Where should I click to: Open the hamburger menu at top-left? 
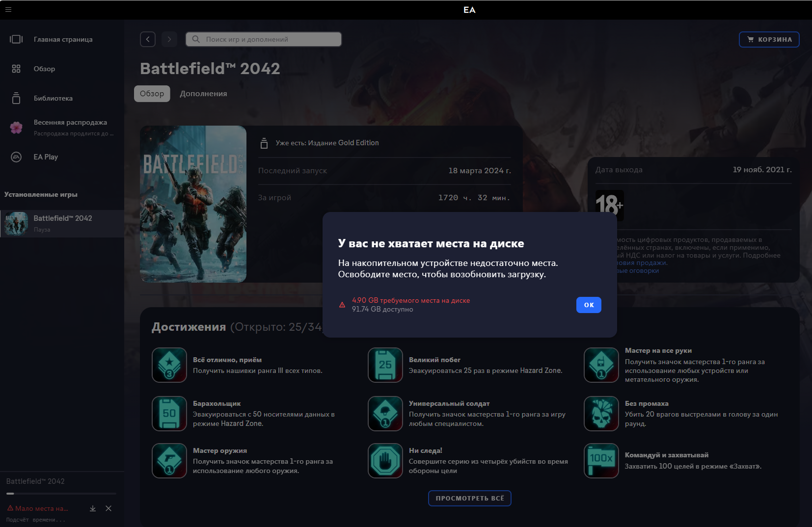8,9
